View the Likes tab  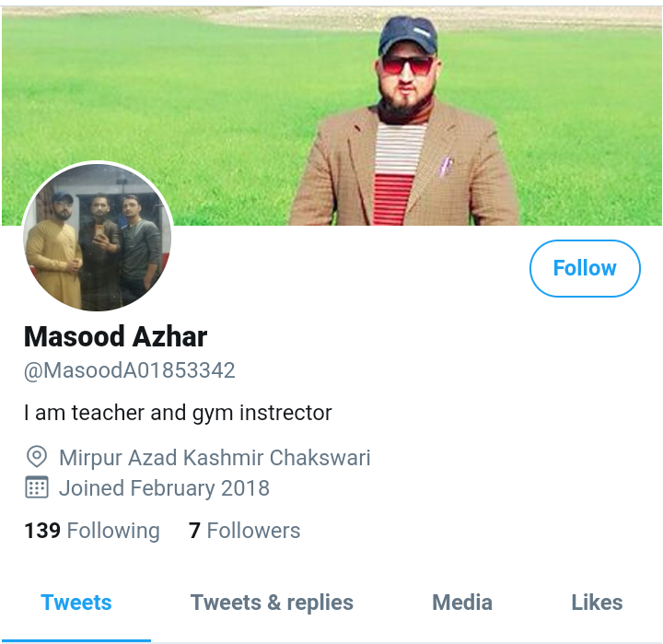tap(597, 603)
